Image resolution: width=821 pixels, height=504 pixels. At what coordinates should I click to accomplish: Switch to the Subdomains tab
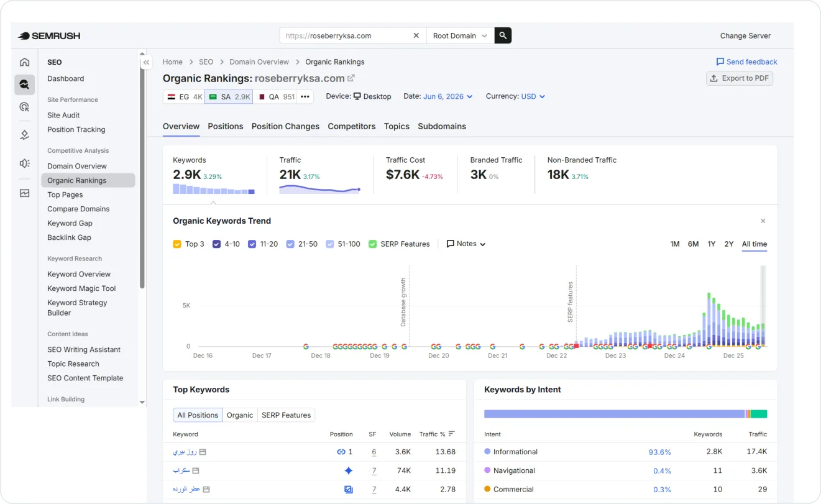442,126
